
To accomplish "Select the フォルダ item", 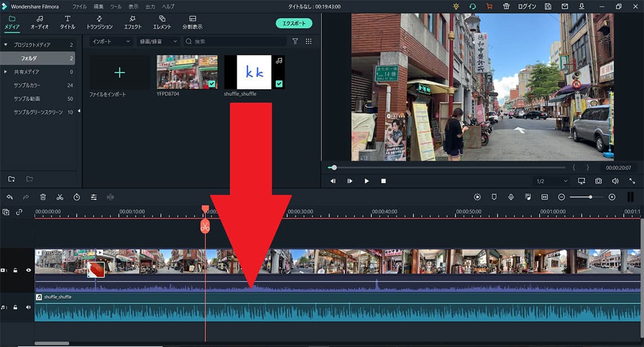I will [38, 58].
